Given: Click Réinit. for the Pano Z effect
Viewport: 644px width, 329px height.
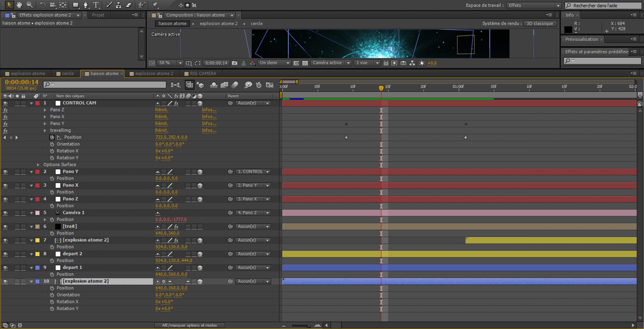Looking at the screenshot, I should (161, 110).
